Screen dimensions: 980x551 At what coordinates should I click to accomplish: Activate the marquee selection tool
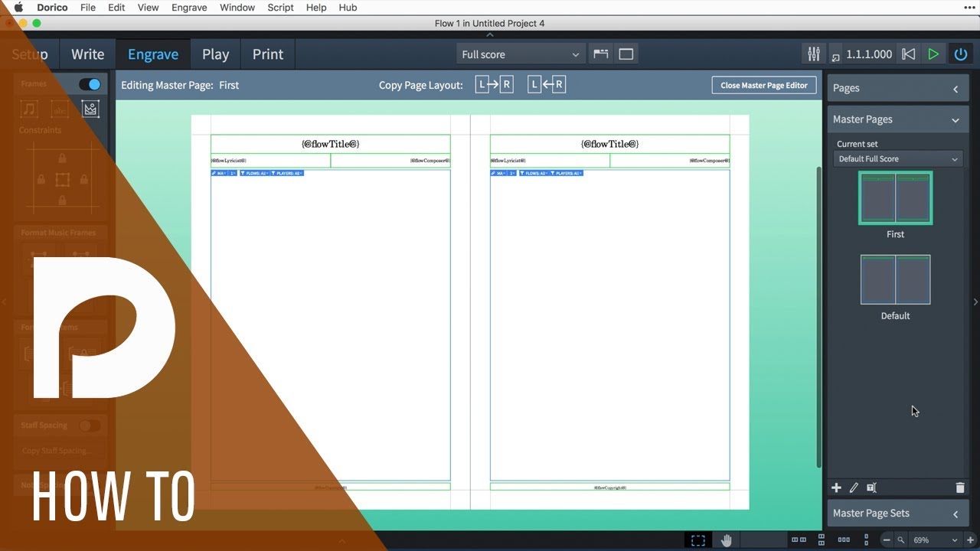click(x=698, y=540)
